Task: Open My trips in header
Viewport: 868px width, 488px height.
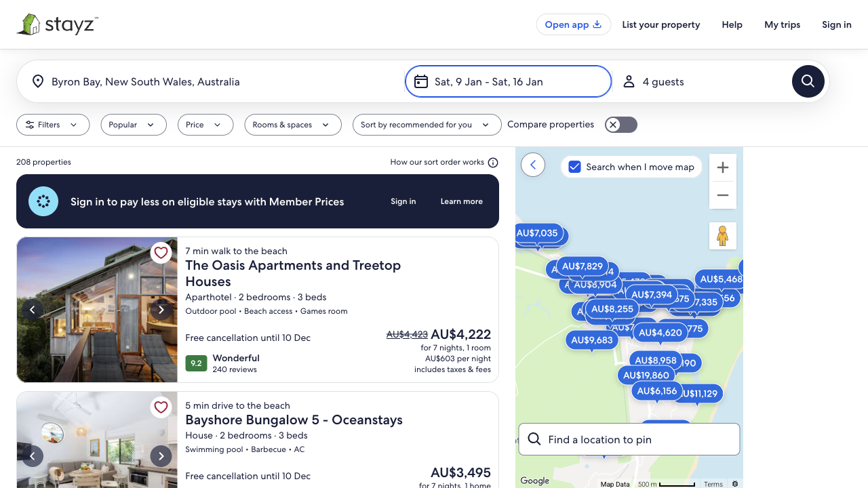Action: point(783,24)
